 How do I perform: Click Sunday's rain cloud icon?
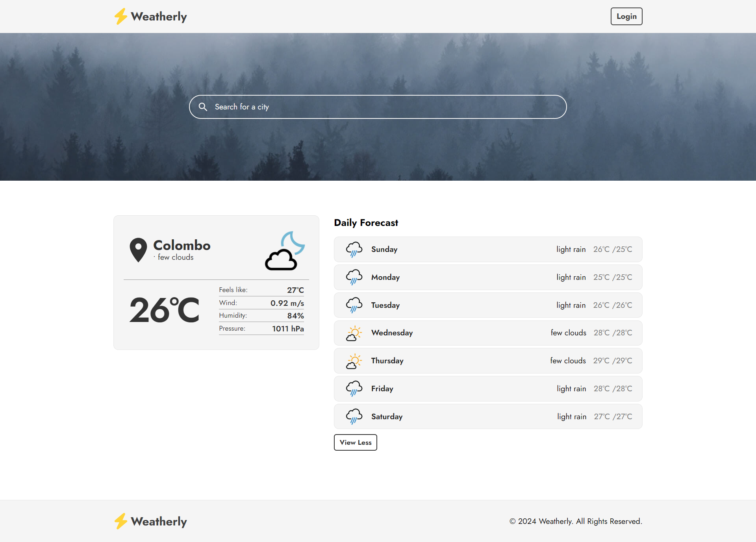click(x=354, y=250)
